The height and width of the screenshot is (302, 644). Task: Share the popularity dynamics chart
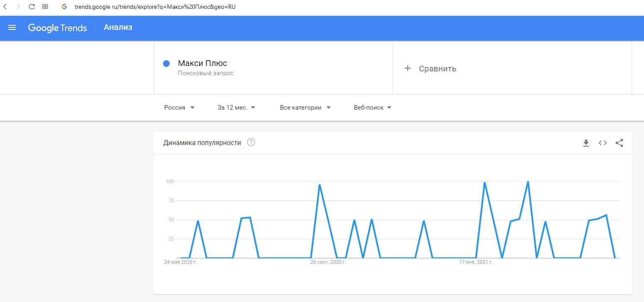(x=619, y=143)
